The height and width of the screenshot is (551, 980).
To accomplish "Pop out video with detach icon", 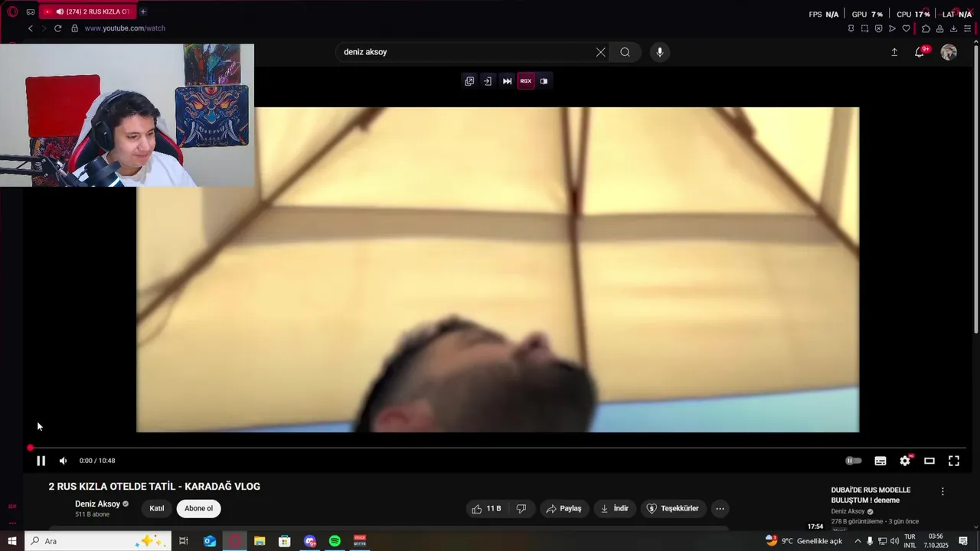I will pyautogui.click(x=469, y=81).
